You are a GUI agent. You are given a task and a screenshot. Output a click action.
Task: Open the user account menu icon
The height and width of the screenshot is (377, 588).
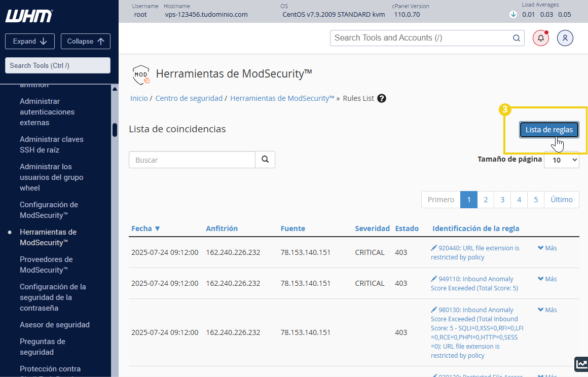click(565, 38)
